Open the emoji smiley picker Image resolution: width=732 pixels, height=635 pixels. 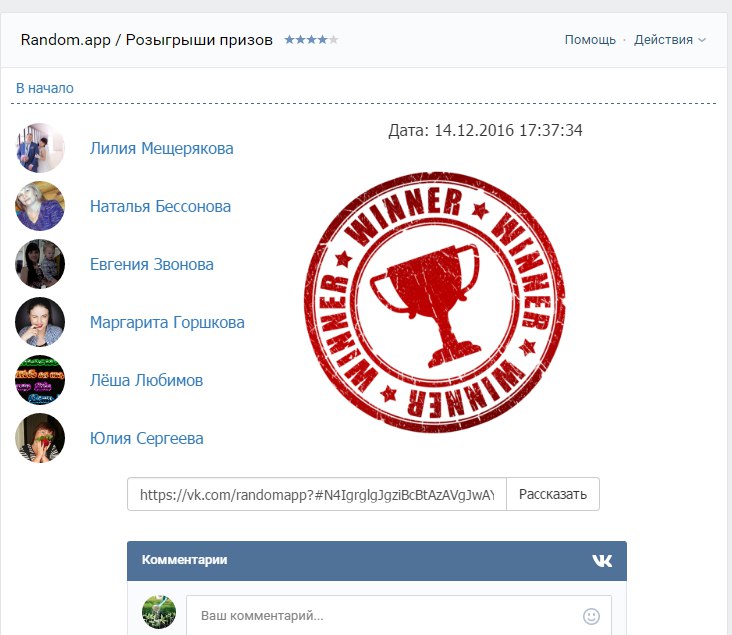[x=591, y=616]
